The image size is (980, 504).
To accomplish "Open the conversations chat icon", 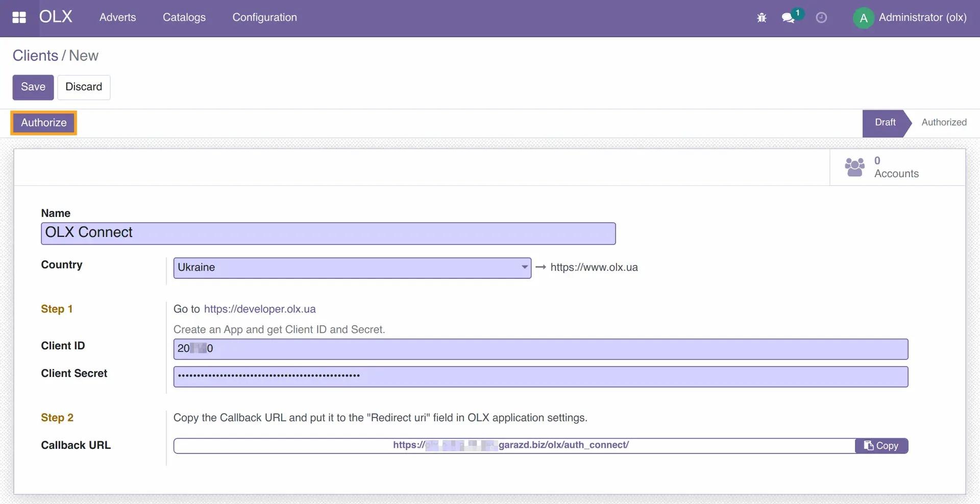I will [x=788, y=18].
